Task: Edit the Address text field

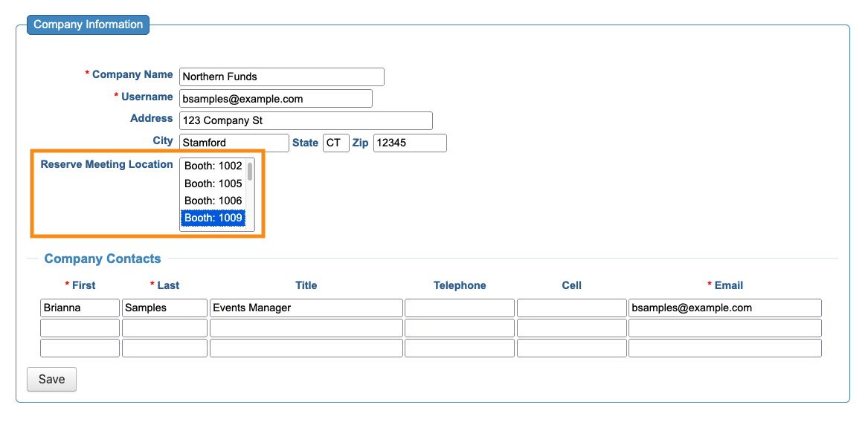Action: (x=305, y=120)
